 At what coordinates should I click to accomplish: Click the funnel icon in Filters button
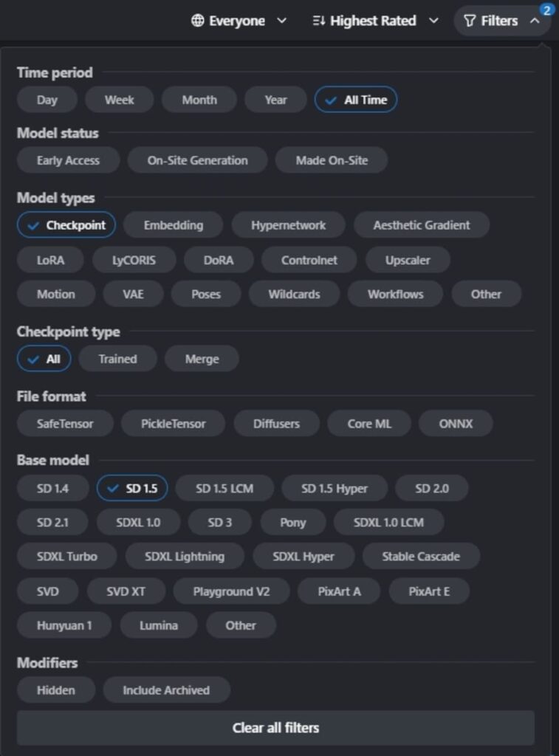click(470, 21)
